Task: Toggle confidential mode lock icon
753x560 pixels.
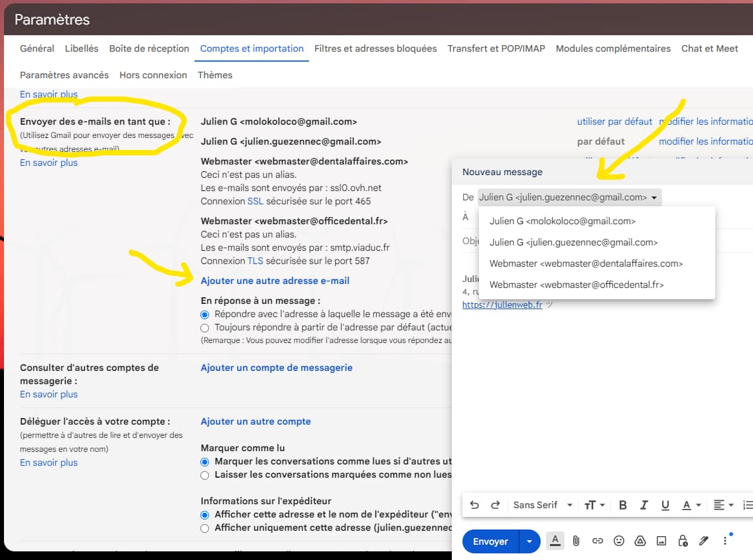Action: coord(683,541)
